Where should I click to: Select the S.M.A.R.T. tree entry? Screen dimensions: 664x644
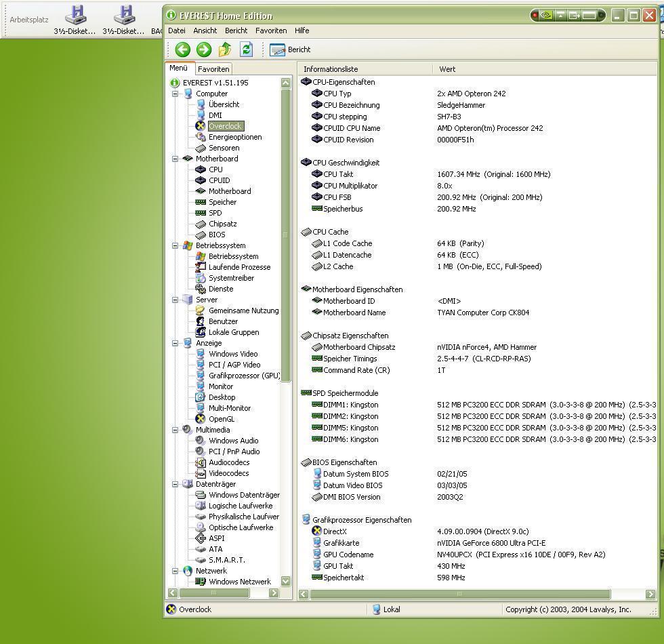(226, 560)
